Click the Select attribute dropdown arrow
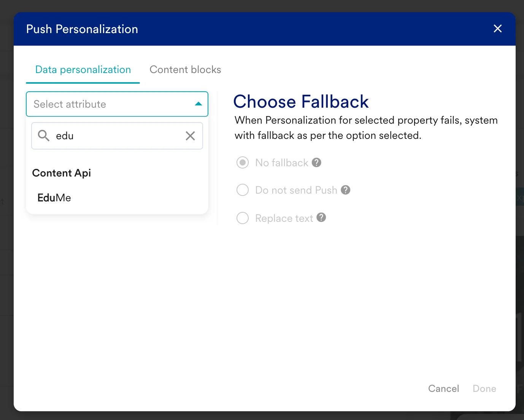Viewport: 524px width, 420px height. point(198,104)
